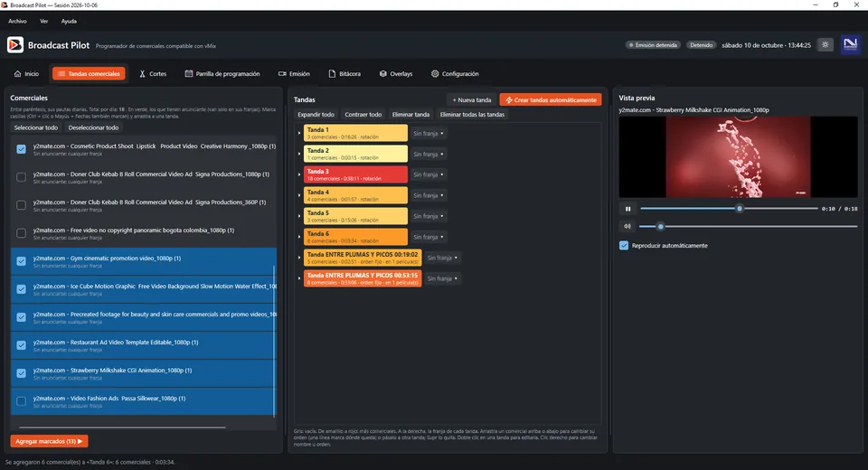868x470 pixels.
Task: Open Sin franja dropdown for Tanda 00:19:02
Action: tap(442, 258)
